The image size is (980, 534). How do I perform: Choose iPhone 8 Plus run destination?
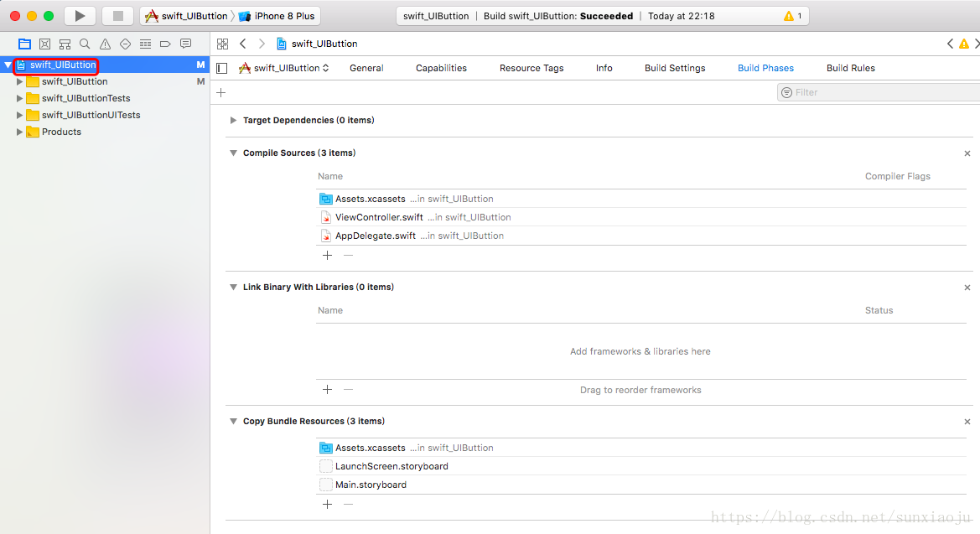(x=277, y=16)
